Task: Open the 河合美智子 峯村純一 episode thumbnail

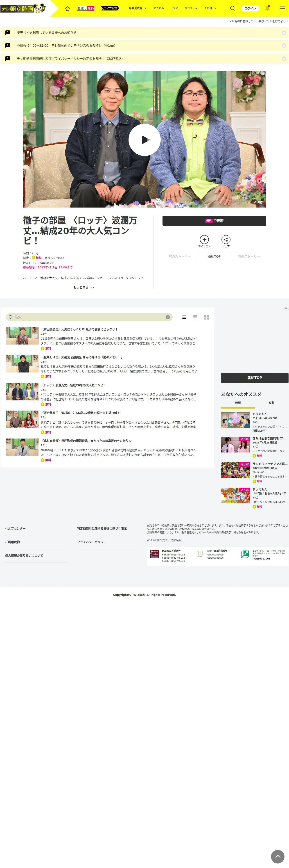Action: (22, 419)
